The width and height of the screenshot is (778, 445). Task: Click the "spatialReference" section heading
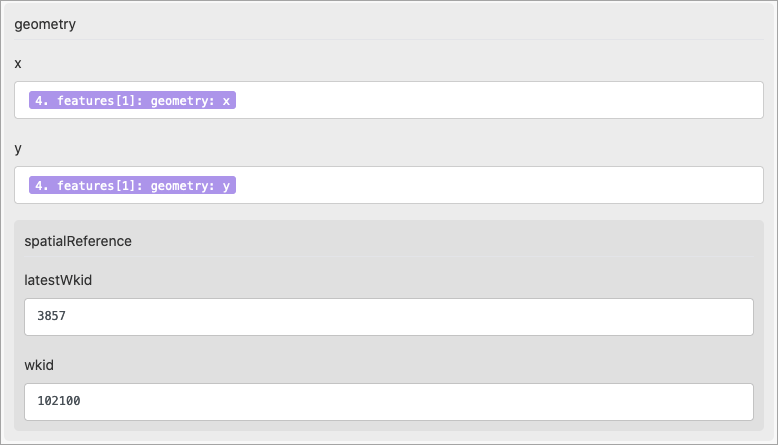78,241
